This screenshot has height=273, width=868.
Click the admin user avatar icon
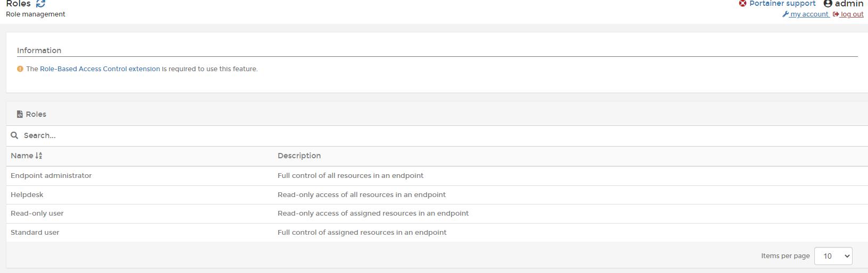click(828, 4)
